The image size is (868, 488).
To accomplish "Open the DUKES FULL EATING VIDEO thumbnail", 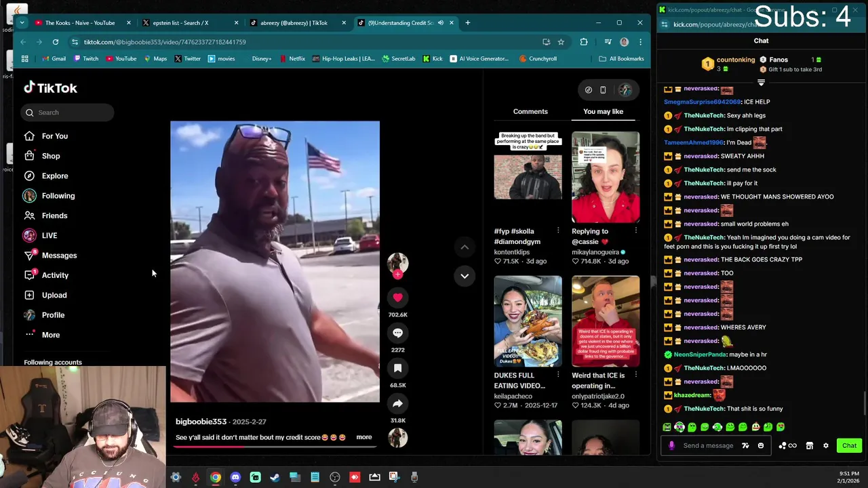I will tap(528, 321).
